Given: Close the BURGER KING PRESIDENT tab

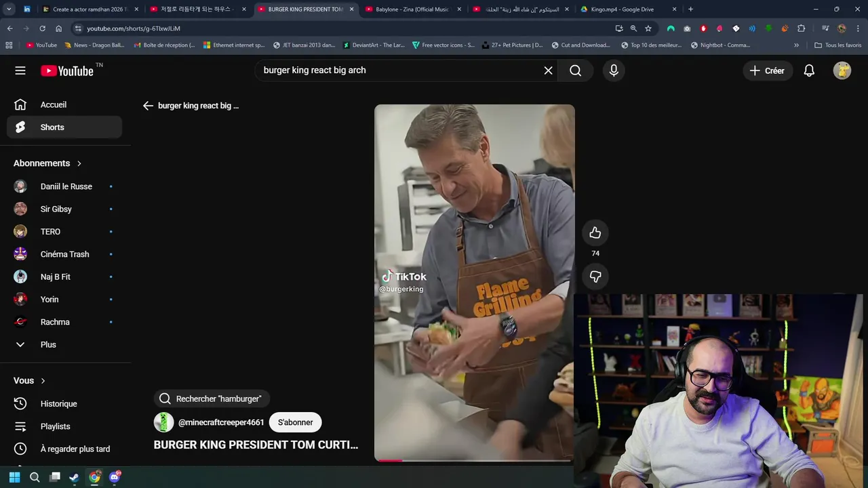Looking at the screenshot, I should point(351,9).
